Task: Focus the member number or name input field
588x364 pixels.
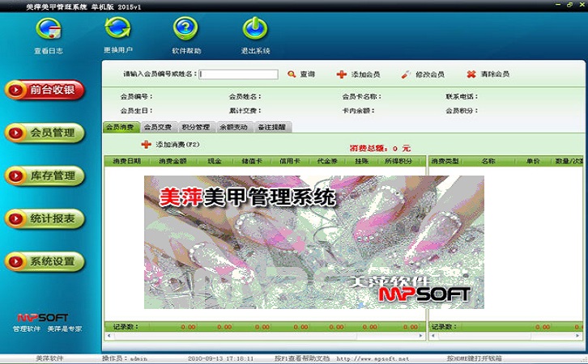Action: tap(238, 74)
